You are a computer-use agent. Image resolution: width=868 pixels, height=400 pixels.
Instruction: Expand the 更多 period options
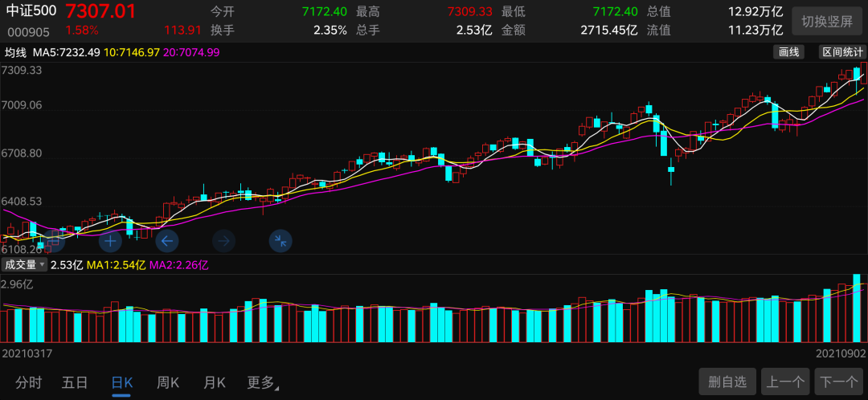tap(263, 382)
